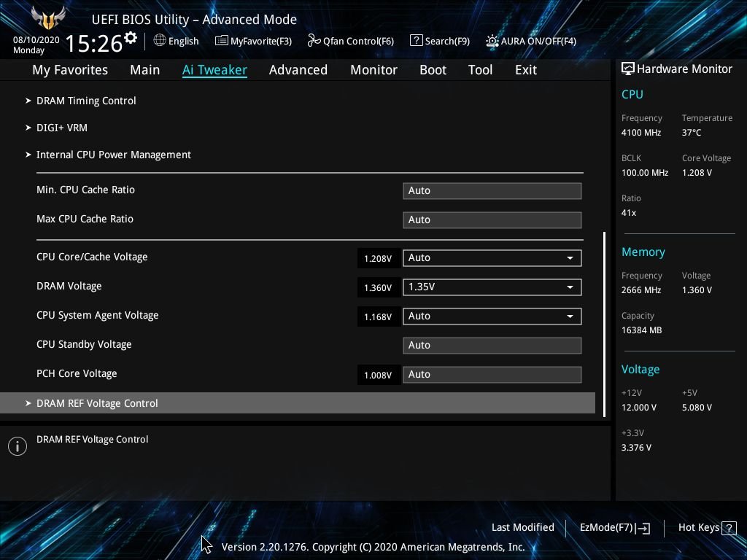Click BCLK 100.00 MHz value
The image size is (747, 560).
pyautogui.click(x=645, y=173)
